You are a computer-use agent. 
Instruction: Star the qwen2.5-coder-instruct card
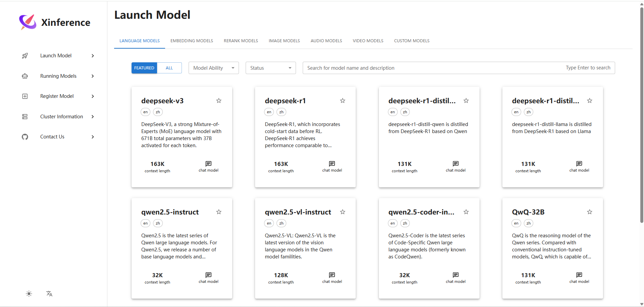point(466,212)
